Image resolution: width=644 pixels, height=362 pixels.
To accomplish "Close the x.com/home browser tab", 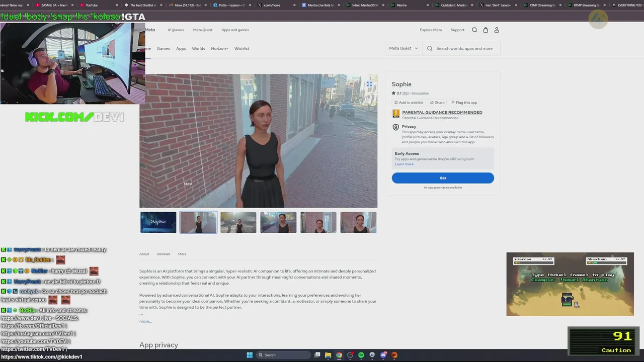I will 295,5.
